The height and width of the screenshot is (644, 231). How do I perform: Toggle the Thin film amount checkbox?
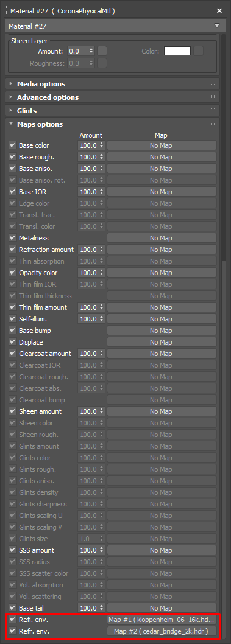13,307
